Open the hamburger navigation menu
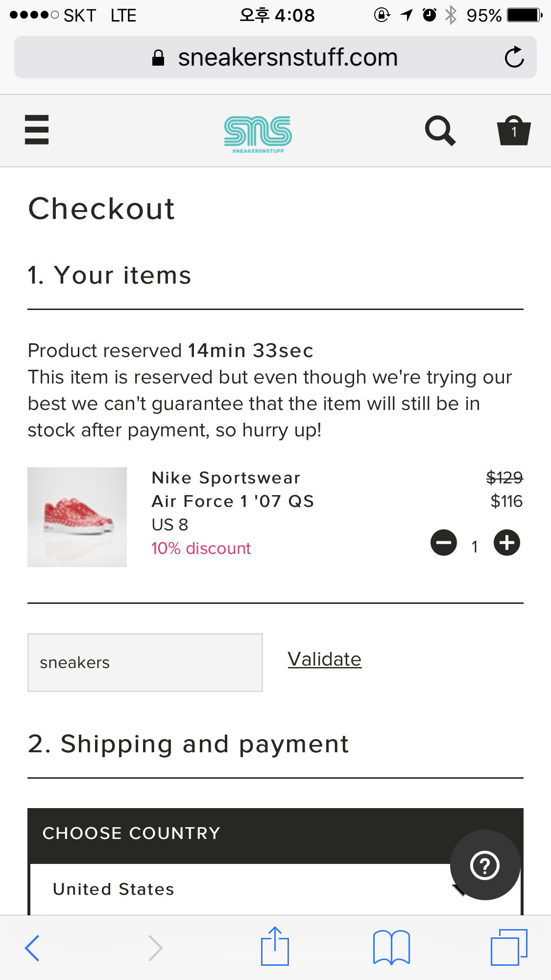Viewport: 551px width, 980px height. [x=37, y=130]
